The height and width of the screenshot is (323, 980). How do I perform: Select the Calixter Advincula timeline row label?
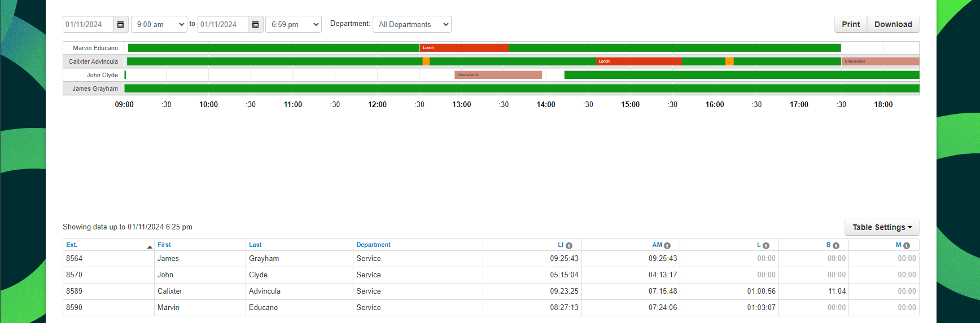(93, 61)
